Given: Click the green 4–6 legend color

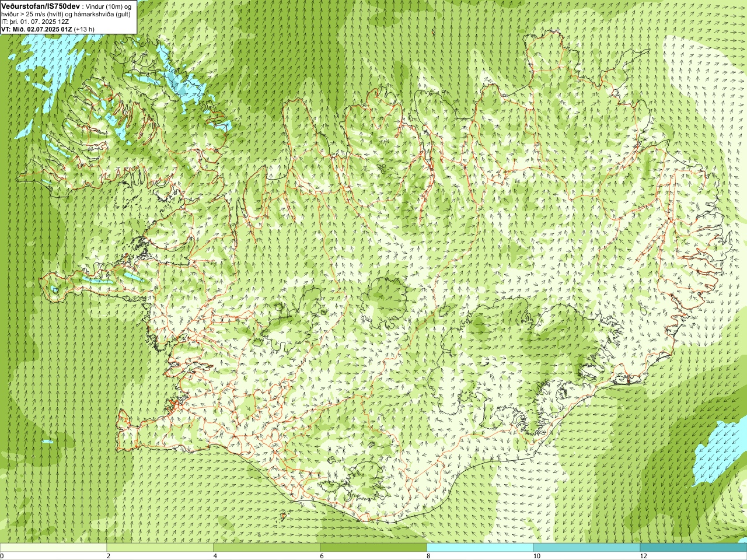Looking at the screenshot, I should pyautogui.click(x=267, y=547).
